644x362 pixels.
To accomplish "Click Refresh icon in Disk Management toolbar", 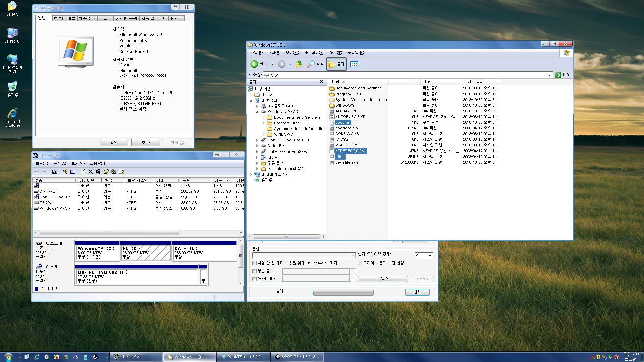I will [83, 172].
